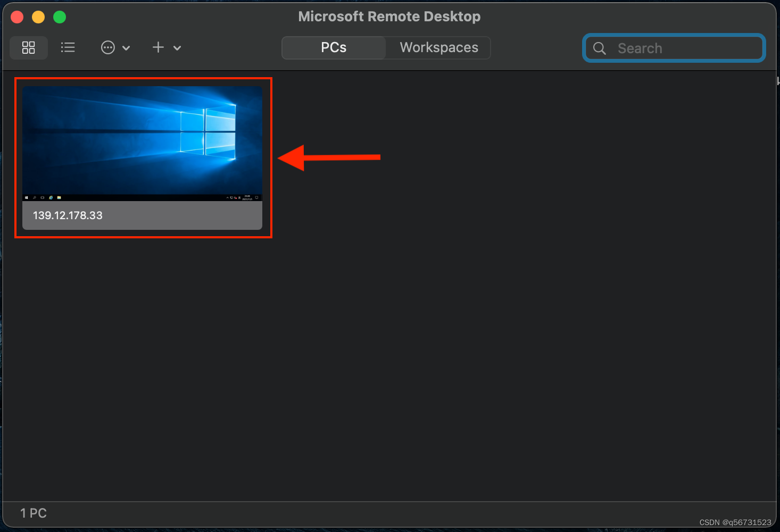The image size is (780, 532).
Task: Click the 1 PC status text
Action: [34, 513]
